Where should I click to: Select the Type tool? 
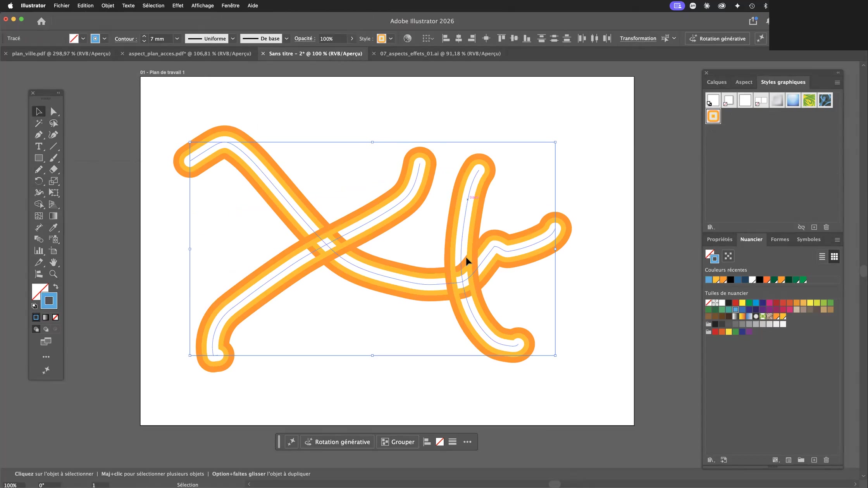tap(39, 146)
